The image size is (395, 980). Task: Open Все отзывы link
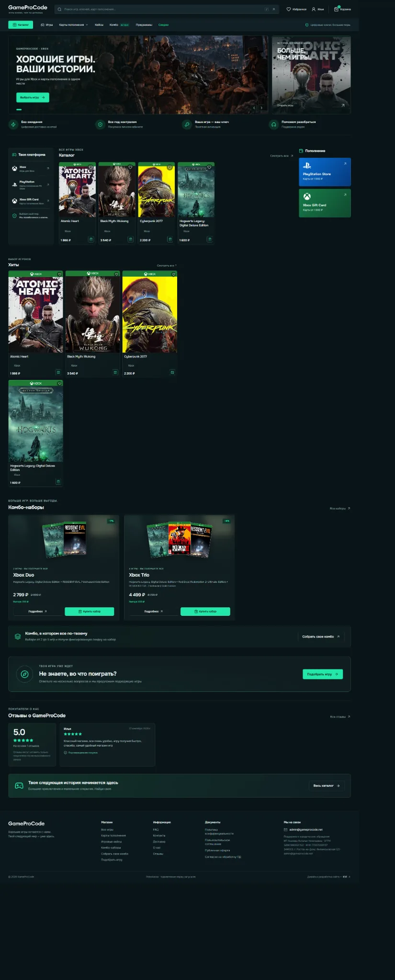point(340,717)
